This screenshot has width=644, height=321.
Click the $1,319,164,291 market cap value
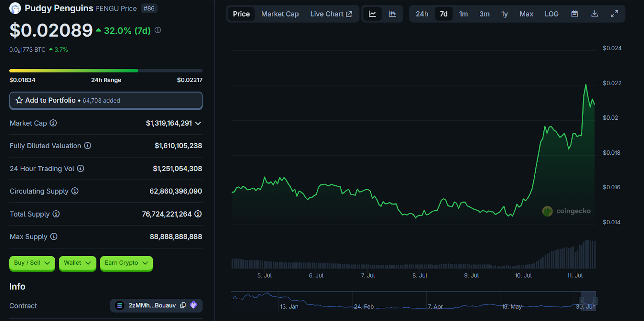[x=169, y=123]
